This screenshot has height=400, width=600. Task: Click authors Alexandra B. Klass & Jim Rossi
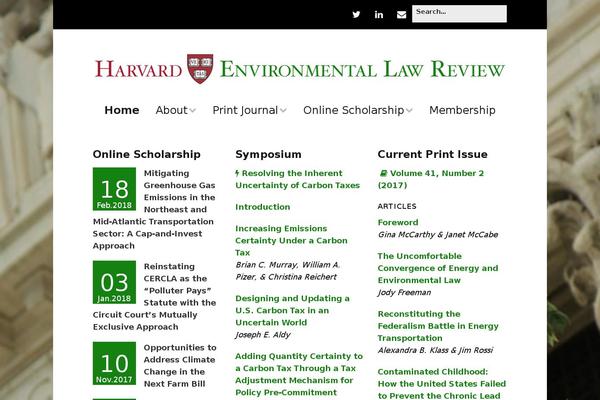(x=435, y=350)
